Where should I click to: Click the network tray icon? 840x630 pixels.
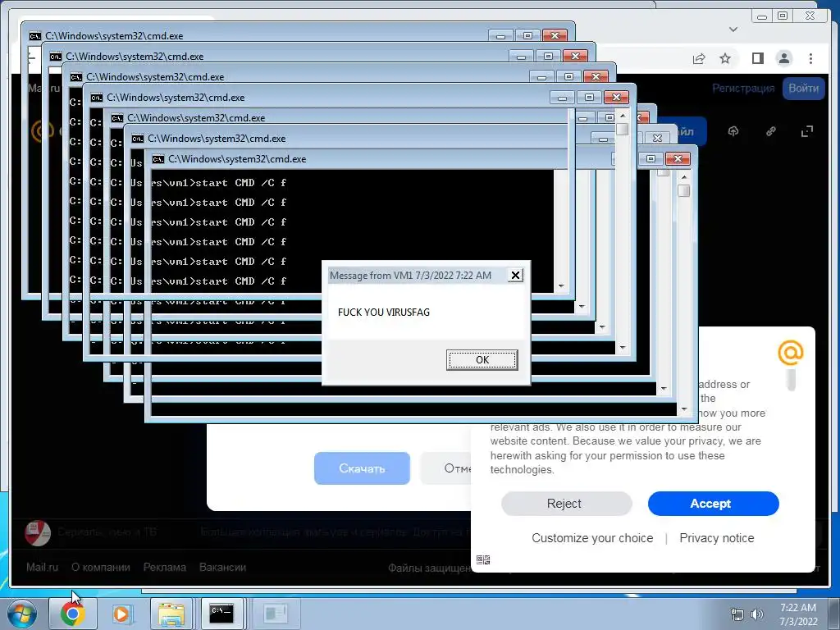tap(737, 614)
